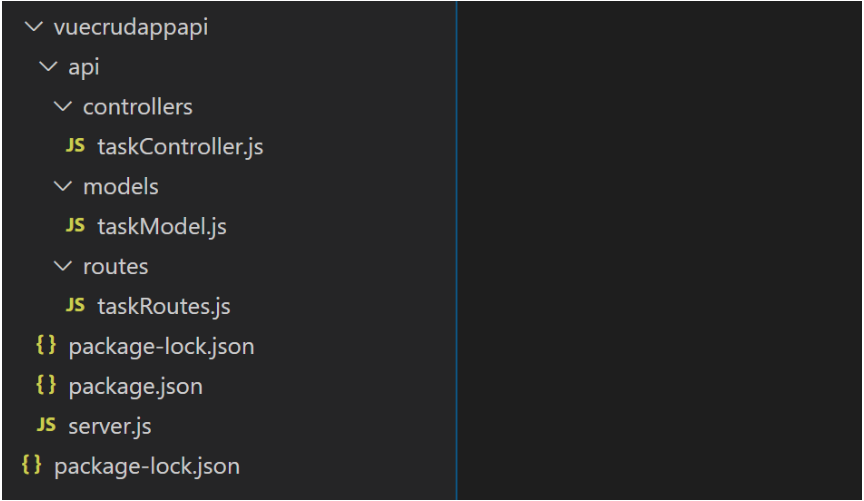This screenshot has width=864, height=501.
Task: Click the JS icon next to taskModel.js
Action: [x=75, y=226]
